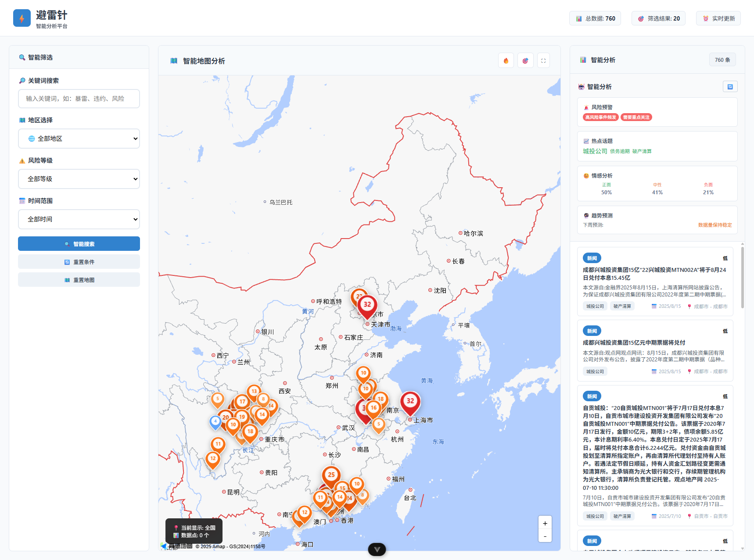Image resolution: width=754 pixels, height=560 pixels.
Task: Click the map zoom out minus button
Action: 545,536
